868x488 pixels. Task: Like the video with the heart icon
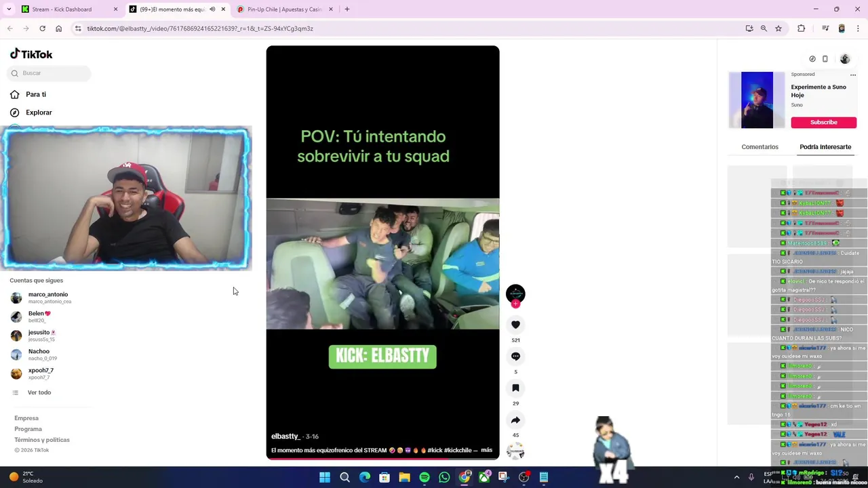515,325
